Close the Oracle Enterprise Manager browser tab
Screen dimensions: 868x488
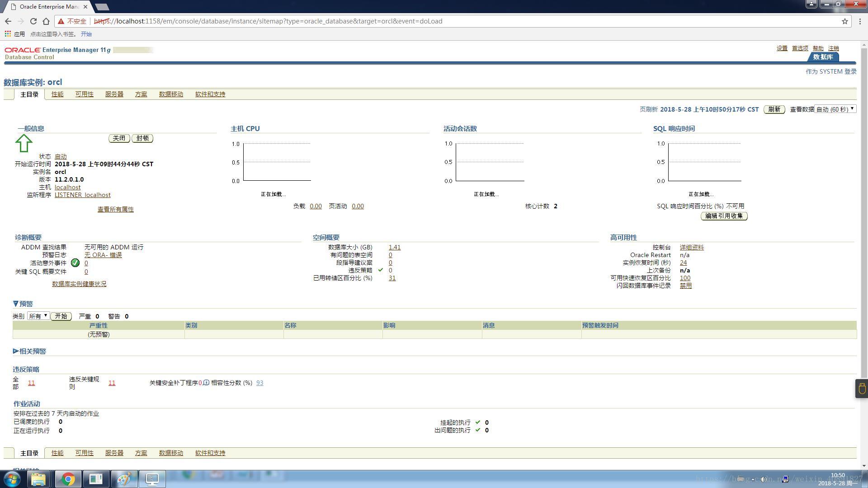click(85, 7)
